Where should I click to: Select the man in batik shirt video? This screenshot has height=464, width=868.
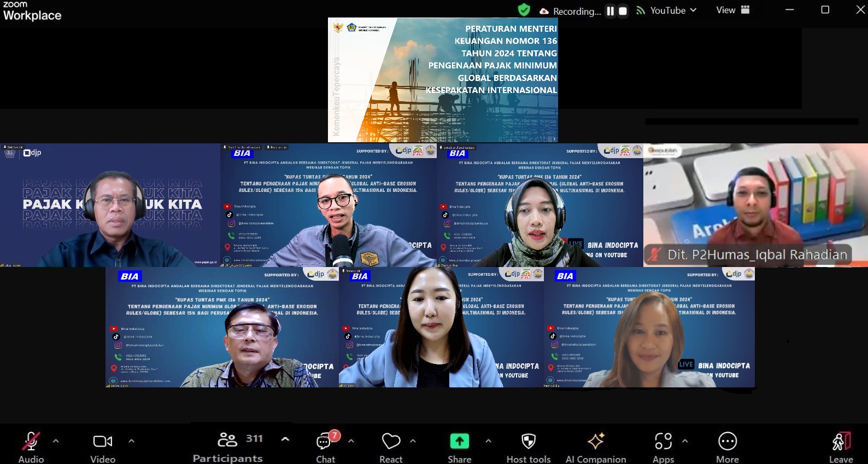point(222,327)
